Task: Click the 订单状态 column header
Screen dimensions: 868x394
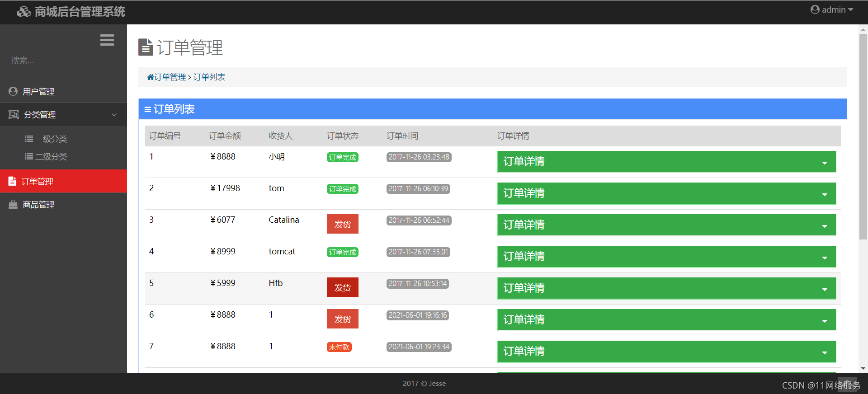Action: (x=343, y=136)
